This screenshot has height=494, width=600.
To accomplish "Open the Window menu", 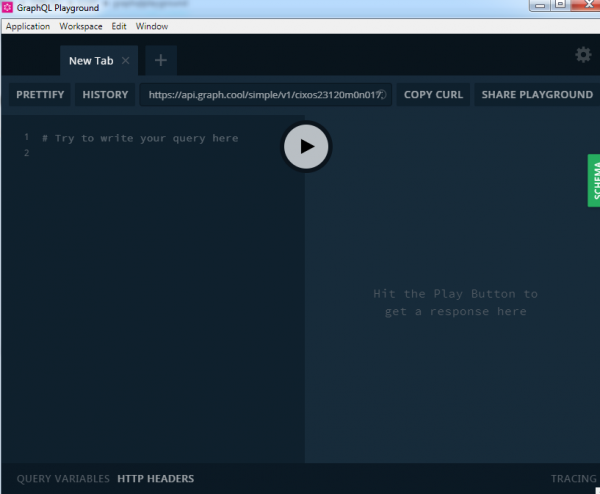I will click(x=152, y=26).
